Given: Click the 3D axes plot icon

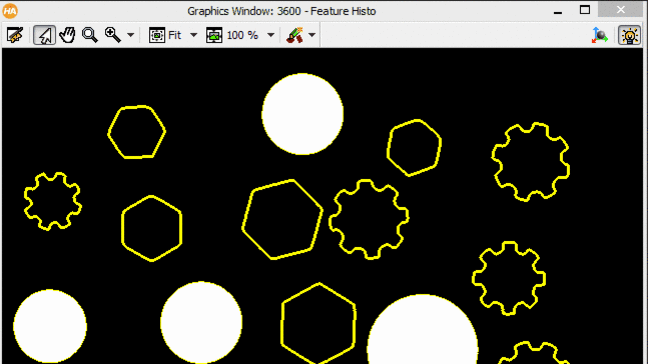Looking at the screenshot, I should coord(600,35).
